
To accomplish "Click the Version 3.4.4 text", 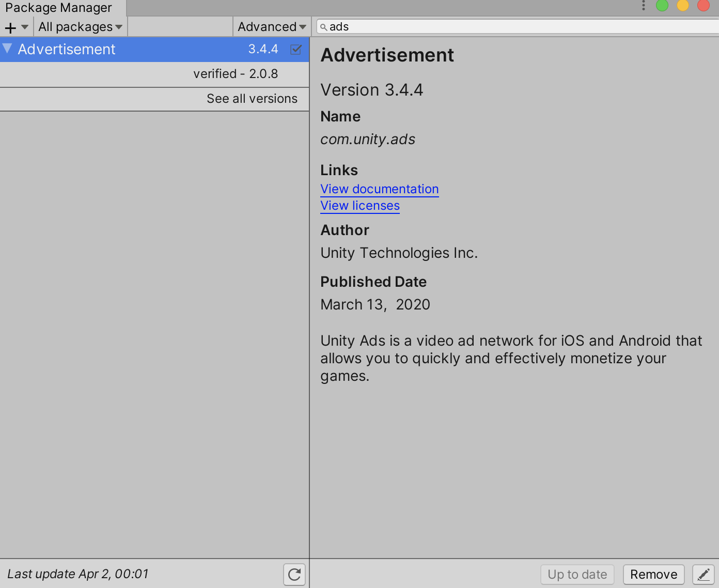I will pyautogui.click(x=372, y=90).
